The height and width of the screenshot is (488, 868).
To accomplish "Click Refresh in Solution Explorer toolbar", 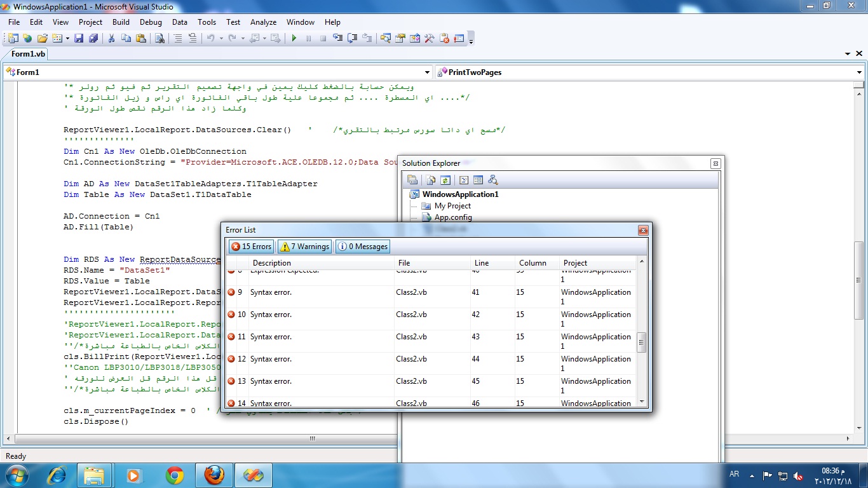I will click(x=445, y=180).
